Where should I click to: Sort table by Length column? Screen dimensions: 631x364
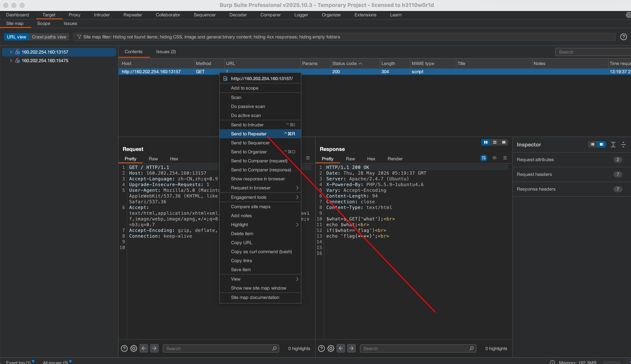click(395, 64)
